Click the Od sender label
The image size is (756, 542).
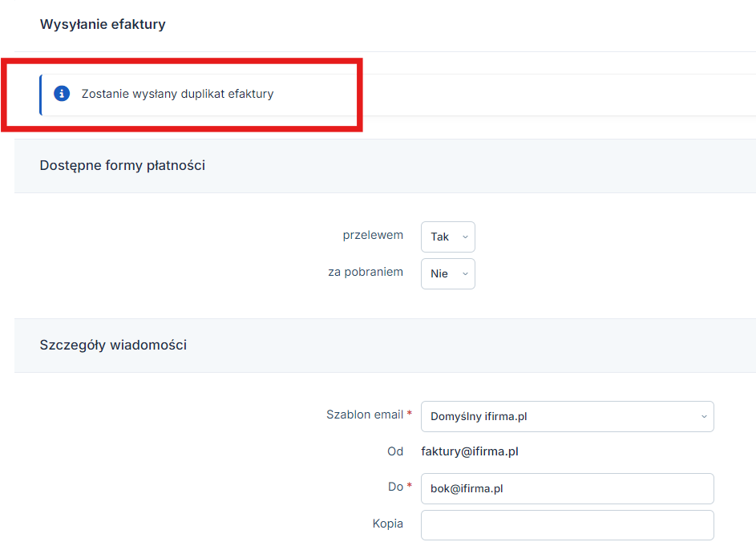point(395,451)
